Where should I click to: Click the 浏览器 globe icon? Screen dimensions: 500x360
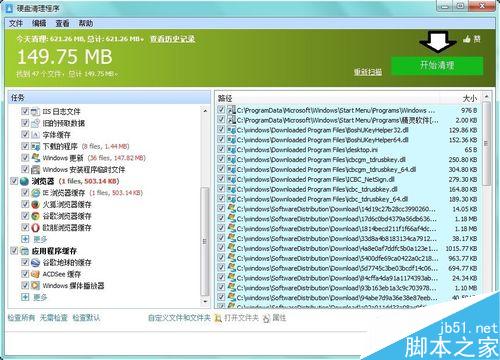24,181
